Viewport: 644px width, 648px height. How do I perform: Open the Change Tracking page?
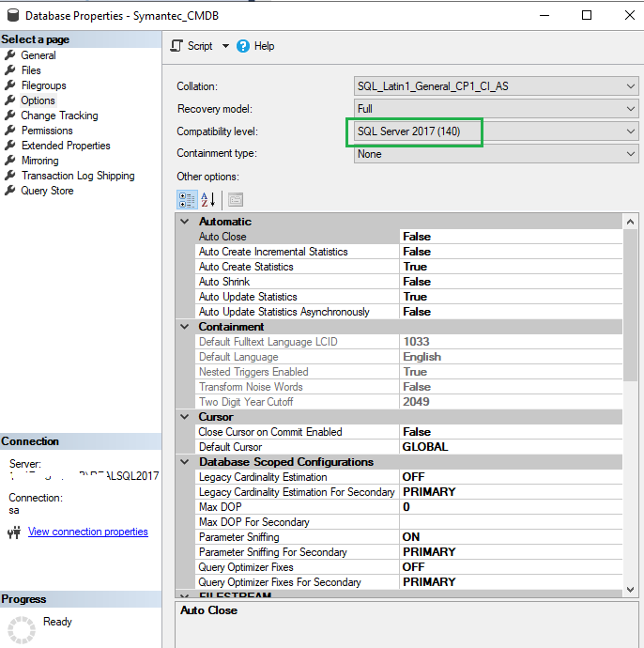59,116
